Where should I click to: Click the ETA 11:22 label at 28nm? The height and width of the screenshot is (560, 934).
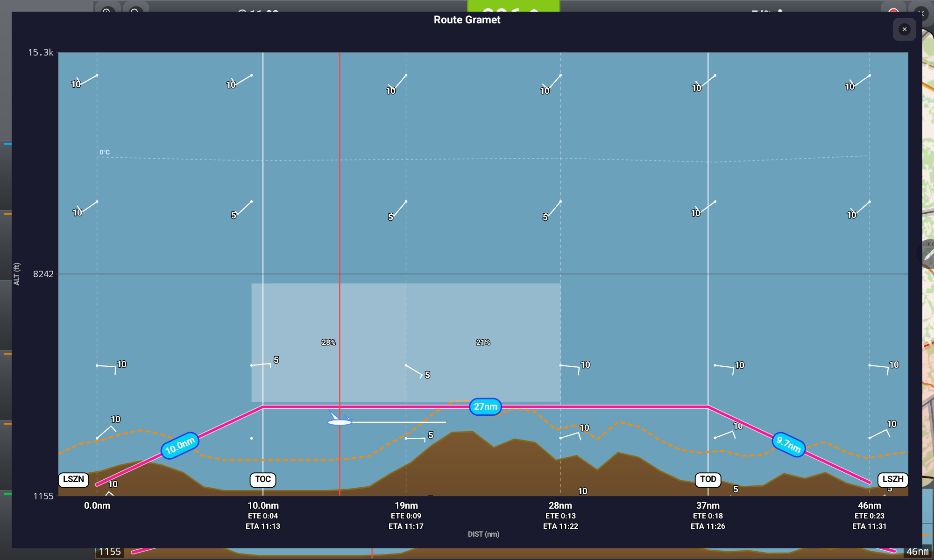click(560, 526)
